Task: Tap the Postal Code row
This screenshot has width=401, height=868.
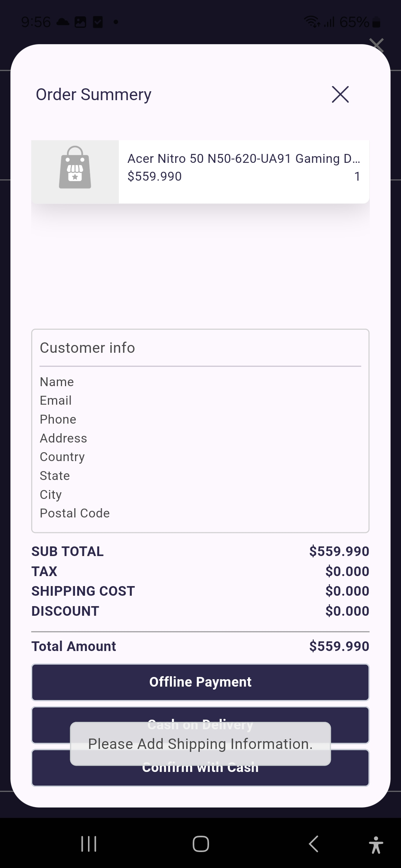Action: tap(75, 513)
